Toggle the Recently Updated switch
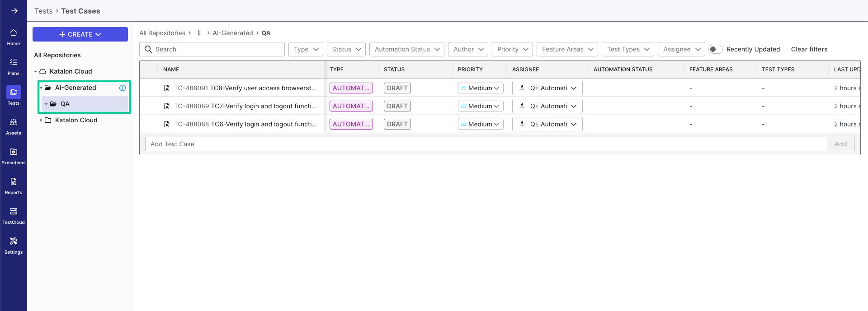The width and height of the screenshot is (868, 311). (x=715, y=49)
